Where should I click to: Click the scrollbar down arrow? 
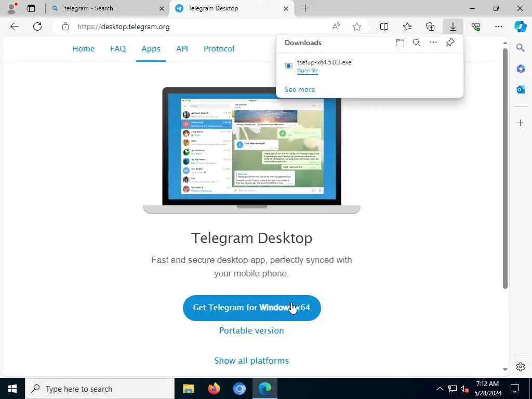pyautogui.click(x=505, y=369)
